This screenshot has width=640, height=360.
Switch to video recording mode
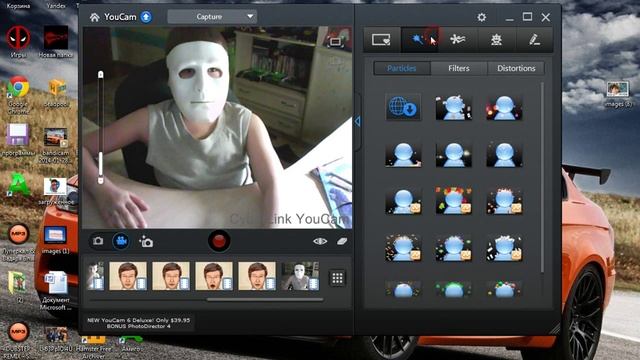point(121,241)
